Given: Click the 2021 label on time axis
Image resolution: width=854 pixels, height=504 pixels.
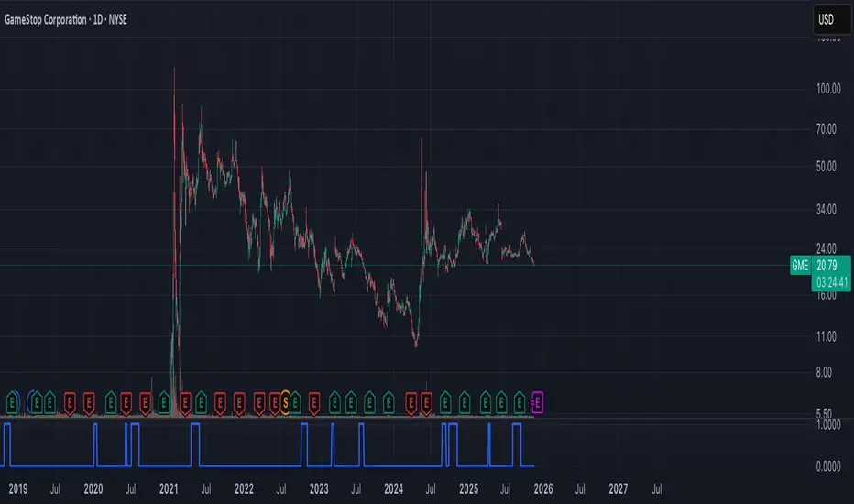Looking at the screenshot, I should point(169,488).
